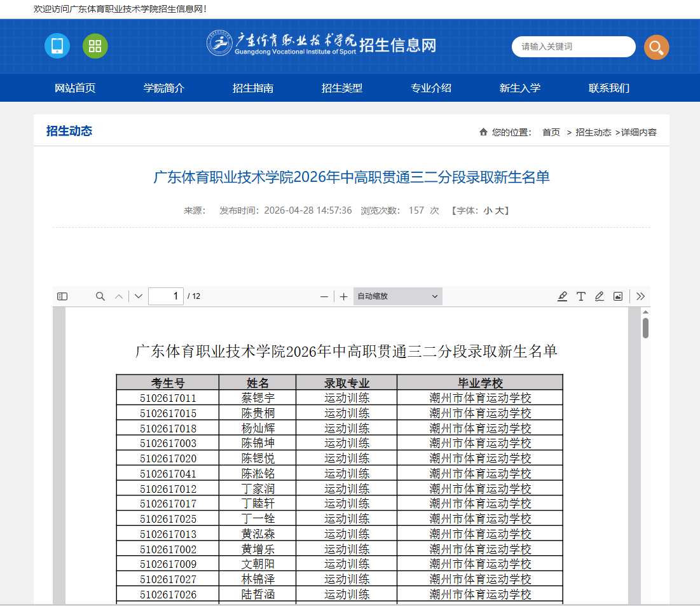The height and width of the screenshot is (606, 700).
Task: Open the green grid menu icon
Action: pyautogui.click(x=95, y=46)
